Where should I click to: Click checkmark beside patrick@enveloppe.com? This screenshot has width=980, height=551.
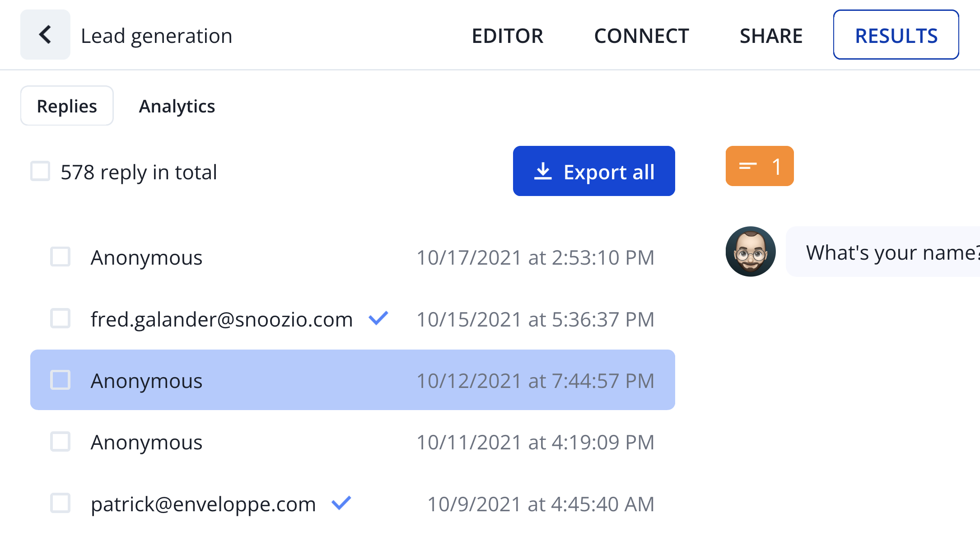(341, 503)
